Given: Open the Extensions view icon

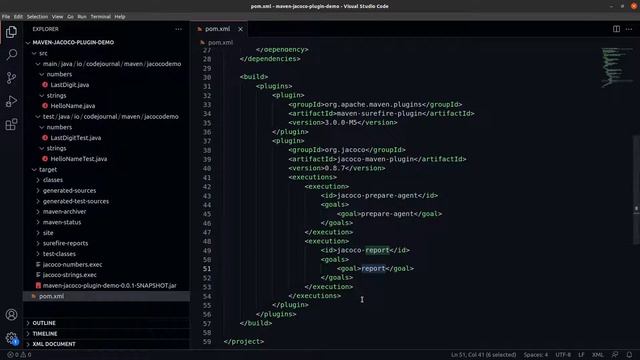Looking at the screenshot, I should (11, 124).
